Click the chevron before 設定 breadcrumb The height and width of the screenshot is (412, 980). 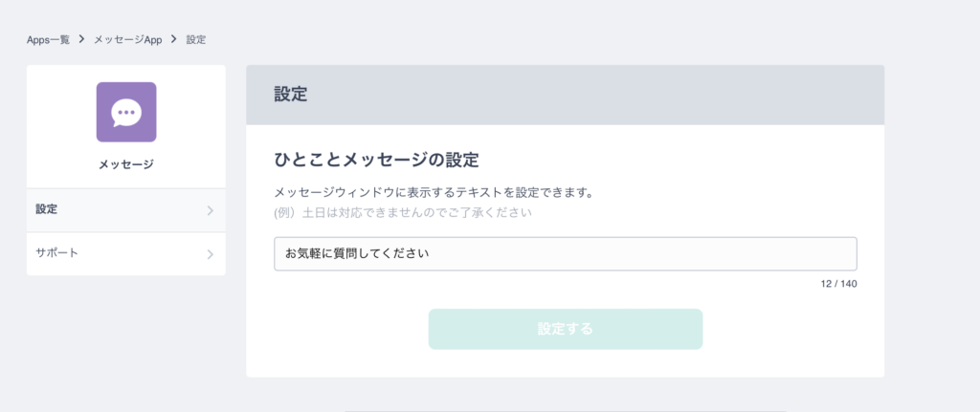(174, 39)
